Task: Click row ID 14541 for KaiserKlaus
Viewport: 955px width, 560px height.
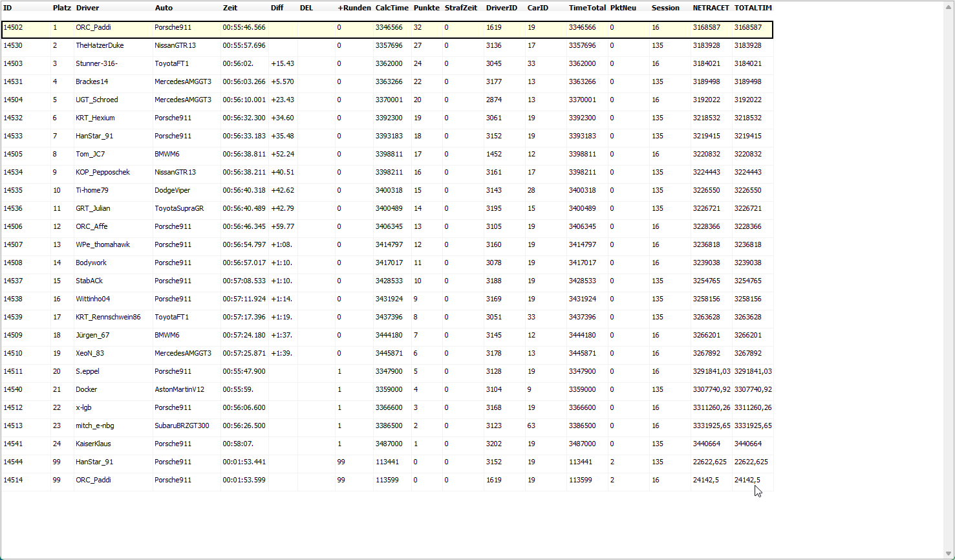Action: (x=13, y=444)
